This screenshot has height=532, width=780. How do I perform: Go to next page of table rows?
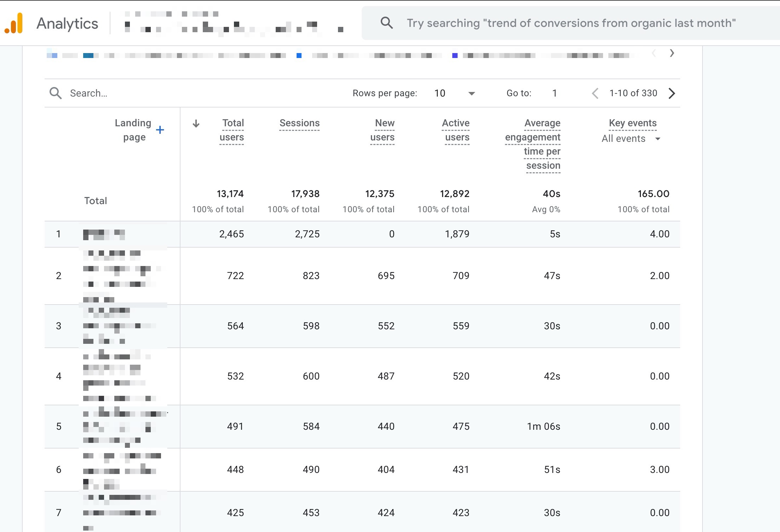coord(672,93)
